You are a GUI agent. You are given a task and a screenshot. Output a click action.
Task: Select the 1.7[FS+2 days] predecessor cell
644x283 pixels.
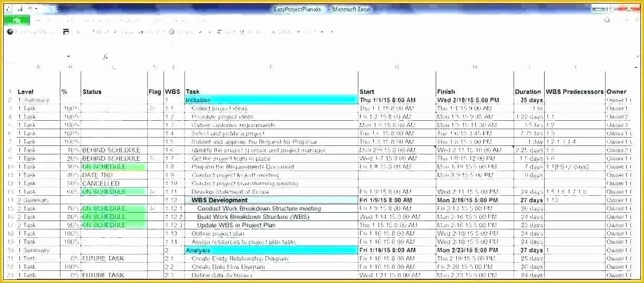coord(575,167)
